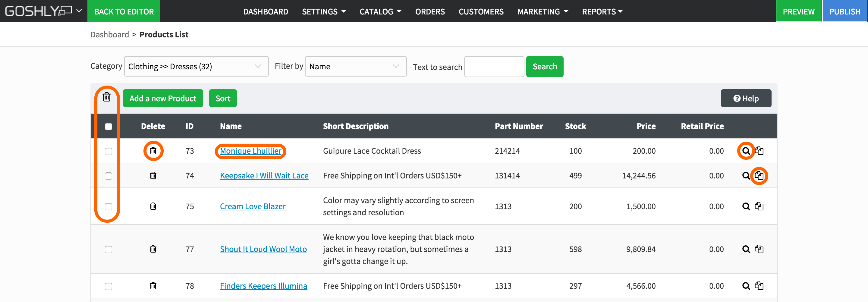868x302 pixels.
Task: Open the Shout It Loud Wool Moto link
Action: [263, 249]
